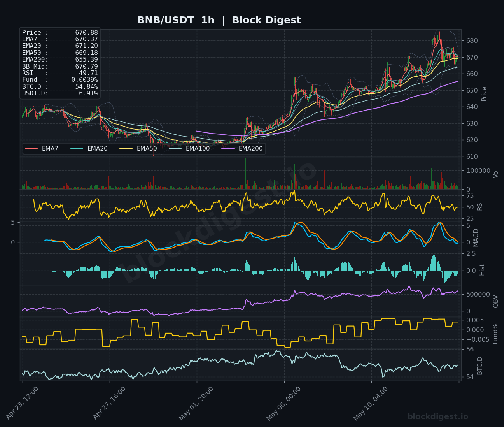The height and width of the screenshot is (427, 504).
Task: Click the EMA100 legend label
Action: pos(198,148)
